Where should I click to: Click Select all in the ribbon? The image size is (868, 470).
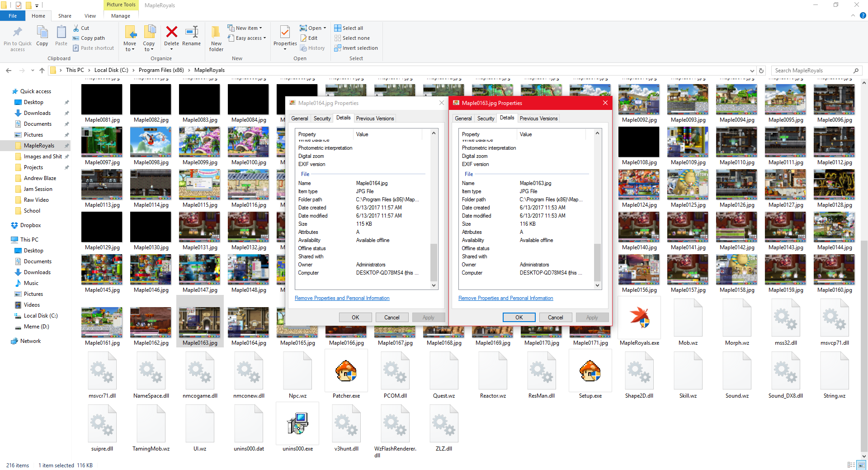point(349,28)
